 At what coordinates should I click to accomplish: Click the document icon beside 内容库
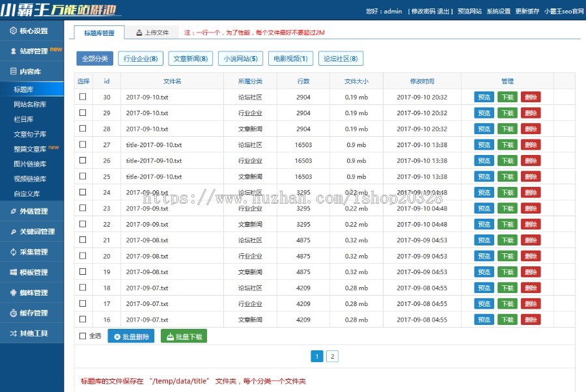14,71
